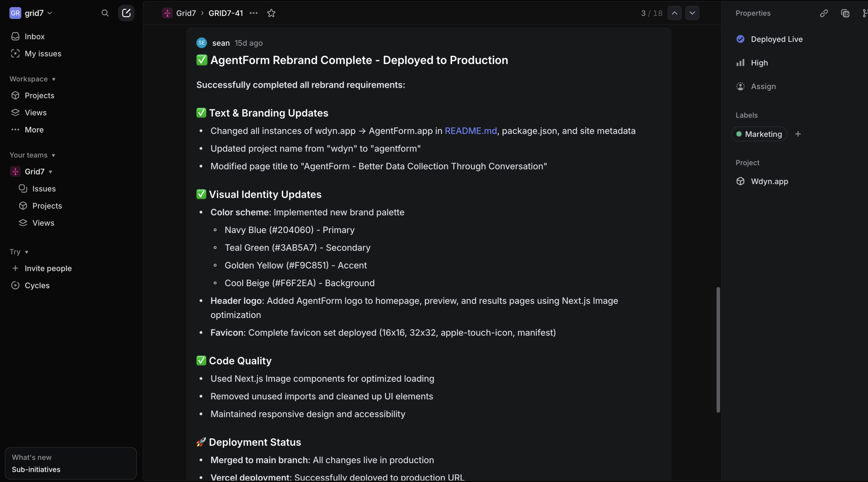Screen dimensions: 868x482
Task: Click the Grid7 team logo icon in sidebar
Action: [x=15, y=172]
